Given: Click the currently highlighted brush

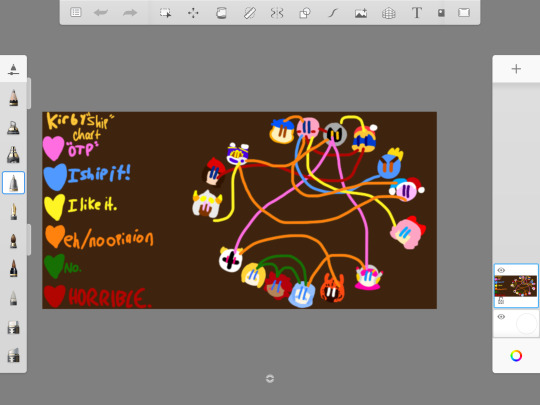Looking at the screenshot, I should pyautogui.click(x=13, y=183).
